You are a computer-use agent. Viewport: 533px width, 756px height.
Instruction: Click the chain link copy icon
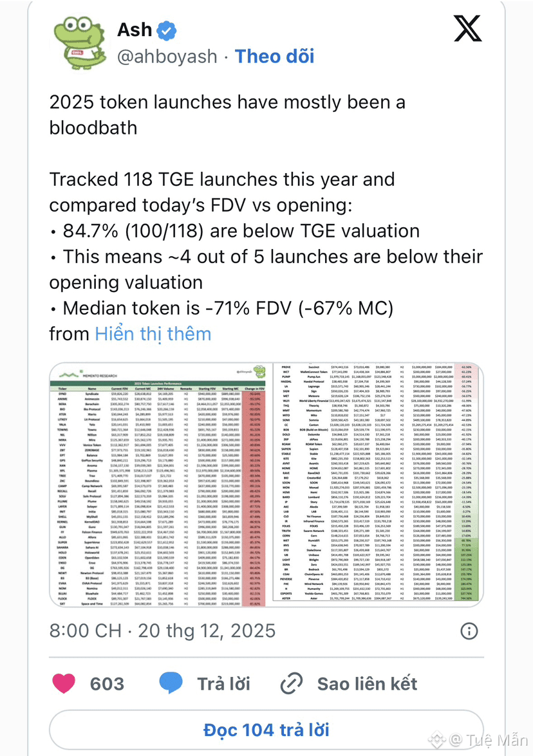(292, 683)
